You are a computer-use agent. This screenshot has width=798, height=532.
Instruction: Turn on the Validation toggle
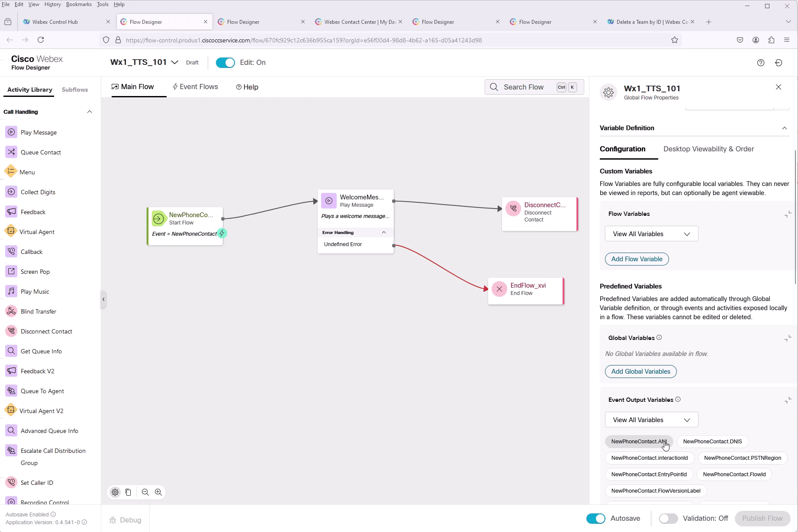tap(668, 519)
